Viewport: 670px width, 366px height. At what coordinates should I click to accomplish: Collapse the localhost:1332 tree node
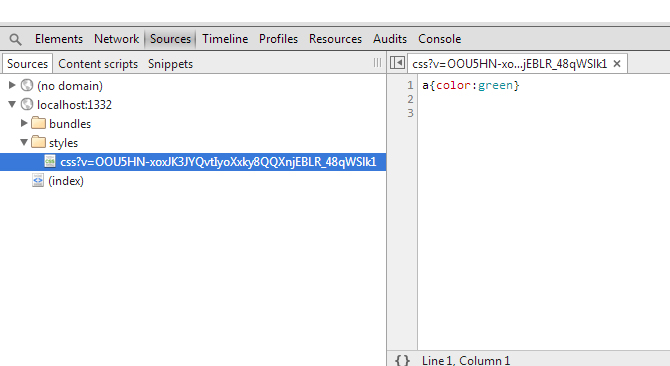coord(12,104)
